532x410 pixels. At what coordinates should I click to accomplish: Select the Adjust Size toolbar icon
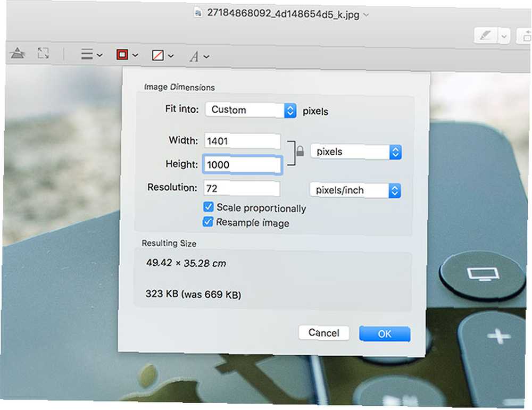pos(43,53)
